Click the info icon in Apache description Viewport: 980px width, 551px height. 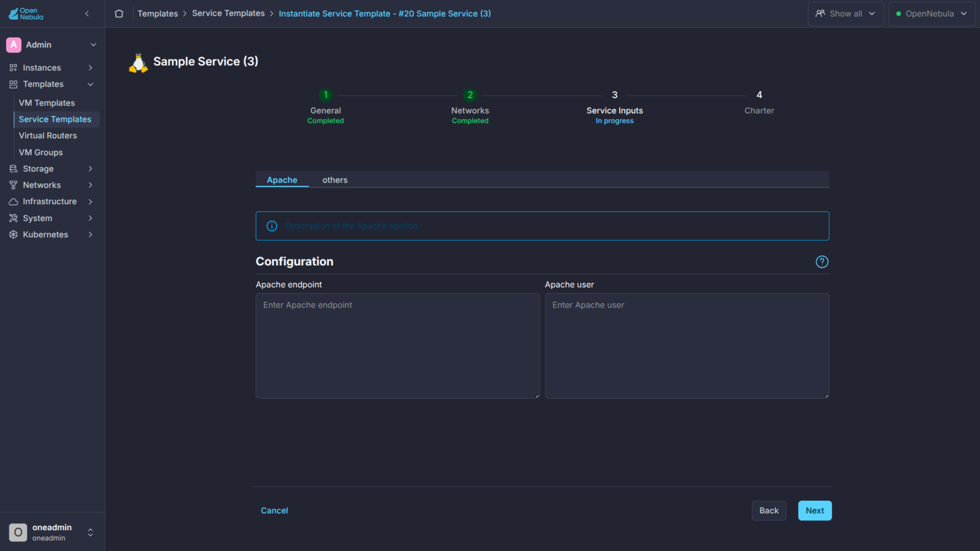coord(272,226)
